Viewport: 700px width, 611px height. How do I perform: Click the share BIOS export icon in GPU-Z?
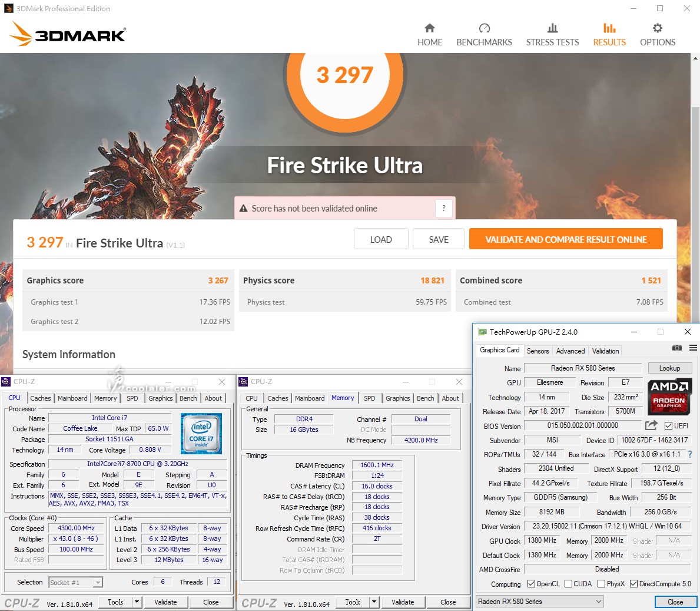click(651, 425)
